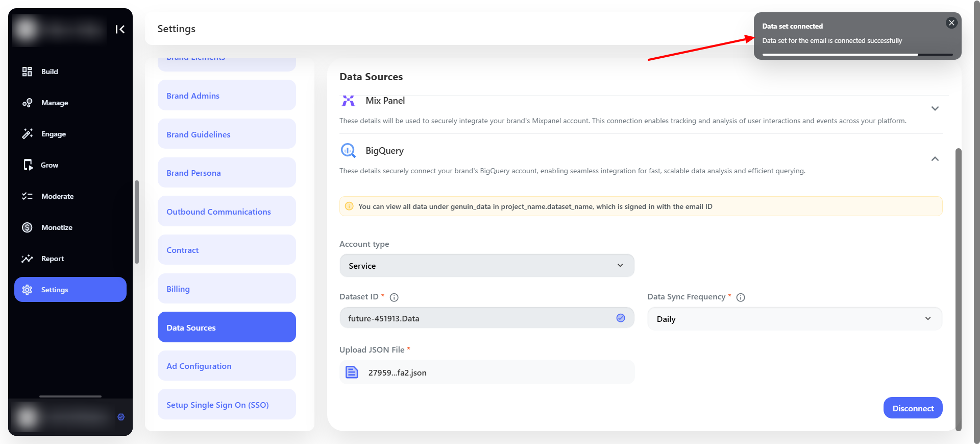Image resolution: width=980 pixels, height=444 pixels.
Task: Collapse the sidebar with arrow icon
Action: [x=120, y=29]
